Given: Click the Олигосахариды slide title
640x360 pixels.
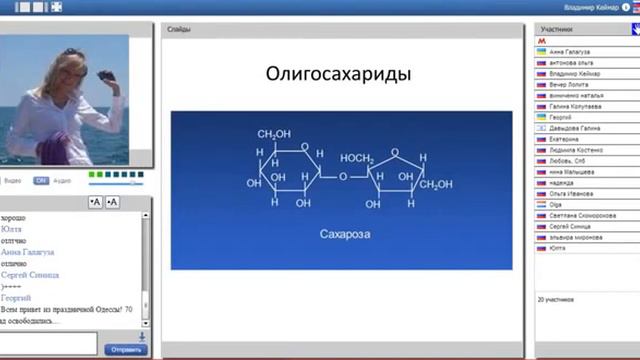Looking at the screenshot, I should 338,74.
